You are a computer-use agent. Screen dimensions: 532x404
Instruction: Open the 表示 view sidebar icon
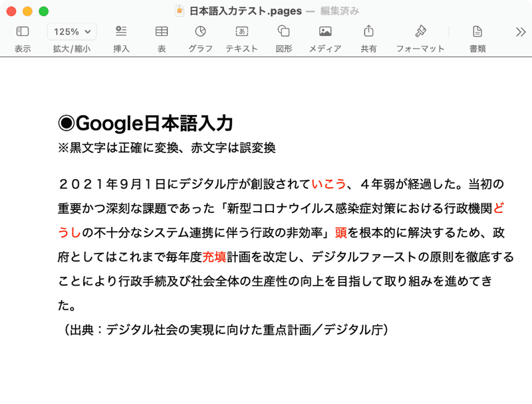coord(23,31)
